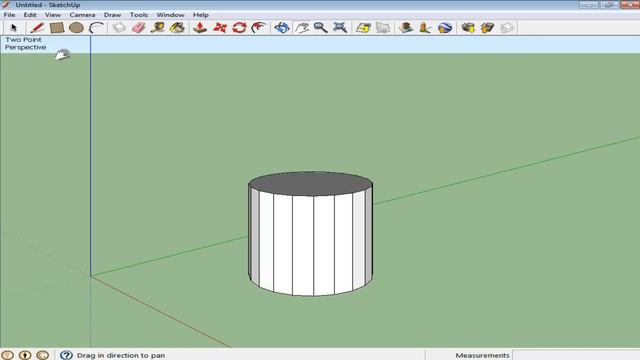Click the Toggle Terrain icon
The width and height of the screenshot is (640, 360).
coord(383,28)
